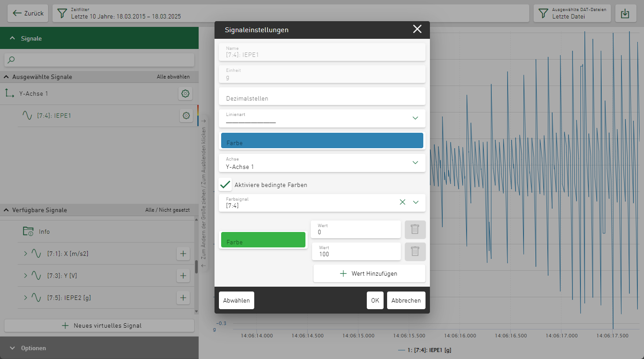Click the search magnifier icon
The width and height of the screenshot is (644, 359).
point(11,60)
